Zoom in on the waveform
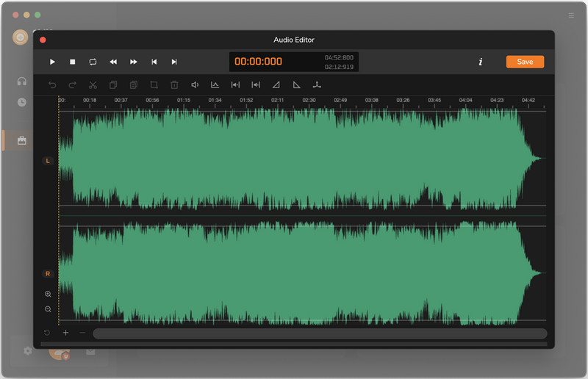This screenshot has width=588, height=379. point(48,294)
